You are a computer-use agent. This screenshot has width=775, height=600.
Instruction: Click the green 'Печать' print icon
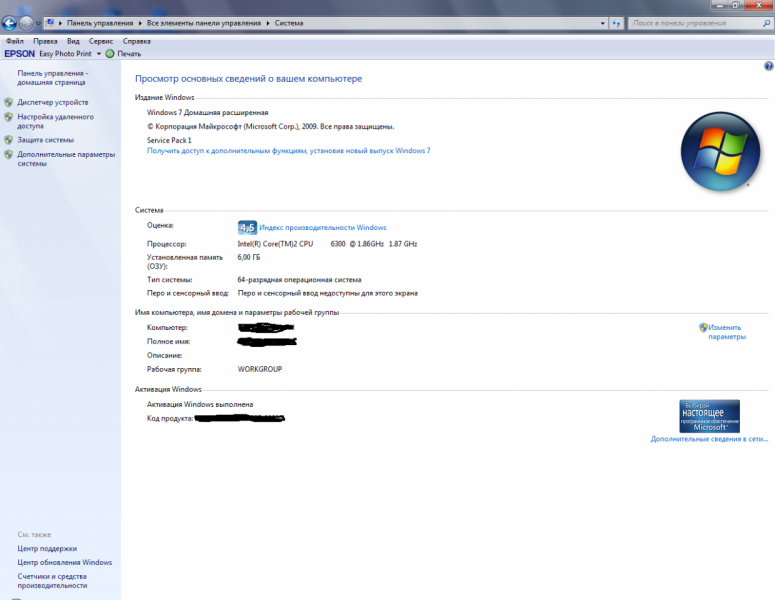coord(110,53)
